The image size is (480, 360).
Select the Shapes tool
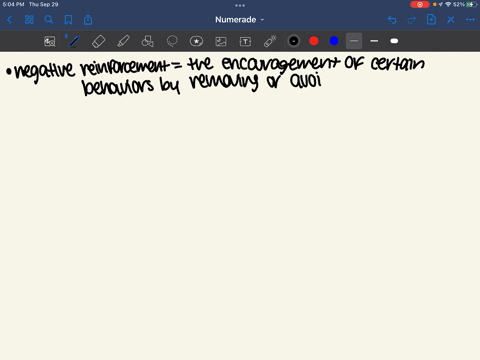point(147,41)
